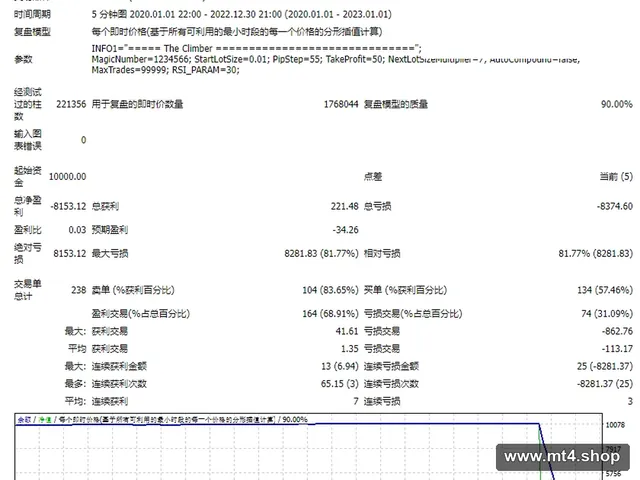Select the MagicNumber=1234566 parameter text
The width and height of the screenshot is (640, 480).
(x=141, y=59)
